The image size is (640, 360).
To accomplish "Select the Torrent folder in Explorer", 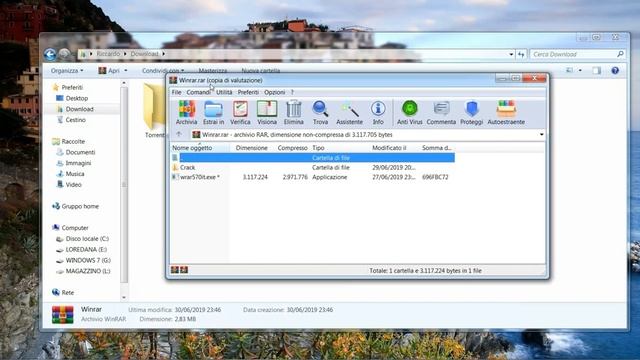I will pos(155,110).
